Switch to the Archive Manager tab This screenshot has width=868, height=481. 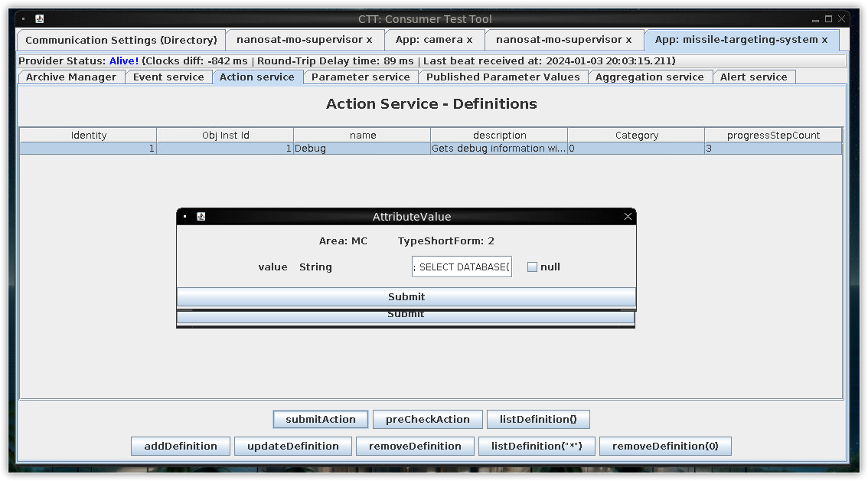tap(71, 77)
